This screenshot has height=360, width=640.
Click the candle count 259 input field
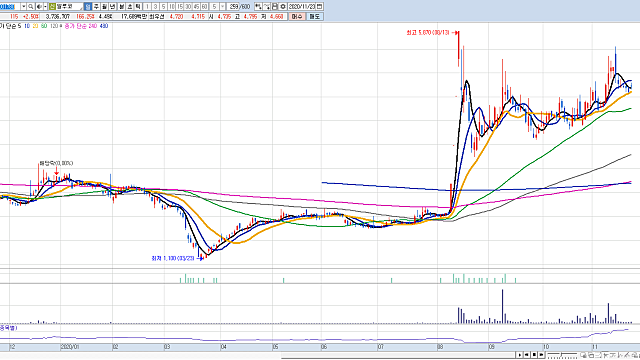[234, 7]
